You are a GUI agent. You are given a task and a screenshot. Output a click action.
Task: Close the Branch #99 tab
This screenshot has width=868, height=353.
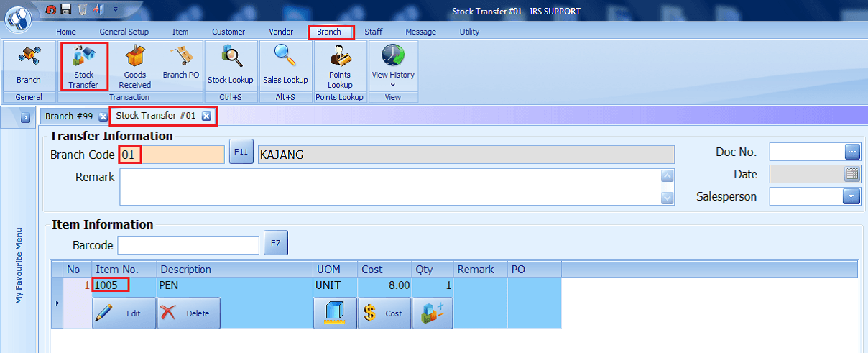(103, 116)
